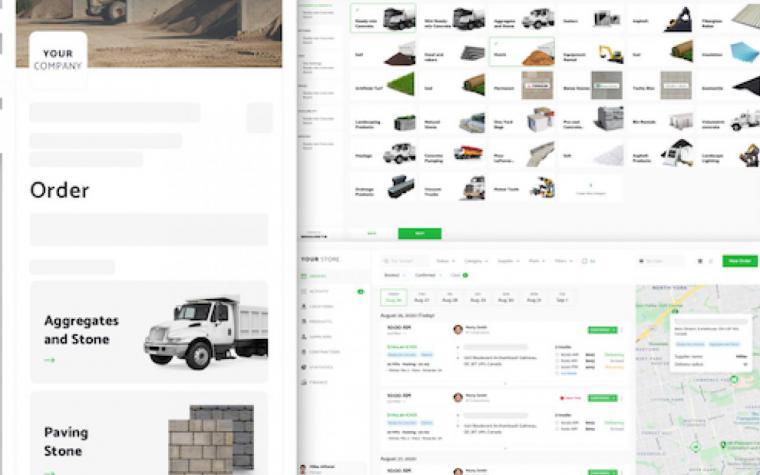The height and width of the screenshot is (475, 760).
Task: Open the Paving Stone order card
Action: (149, 433)
